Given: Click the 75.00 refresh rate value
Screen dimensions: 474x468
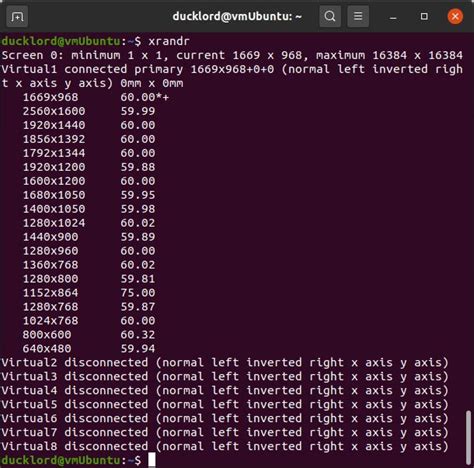Looking at the screenshot, I should click(x=138, y=293).
